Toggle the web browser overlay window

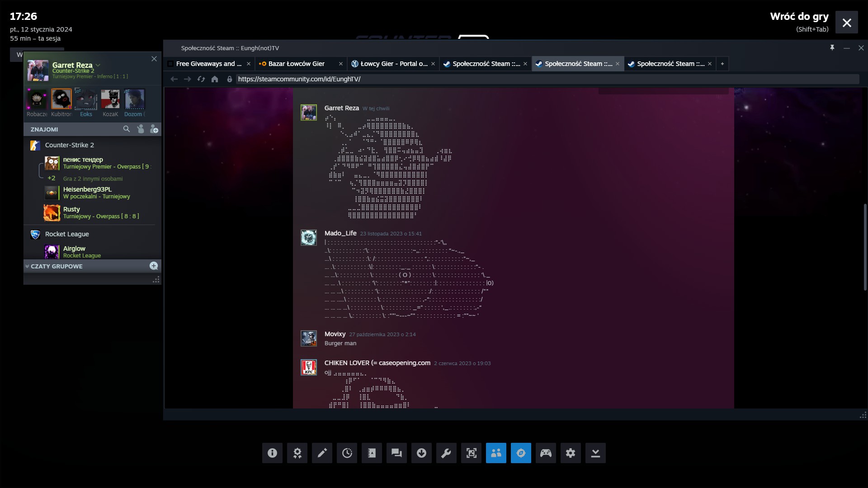(x=521, y=453)
